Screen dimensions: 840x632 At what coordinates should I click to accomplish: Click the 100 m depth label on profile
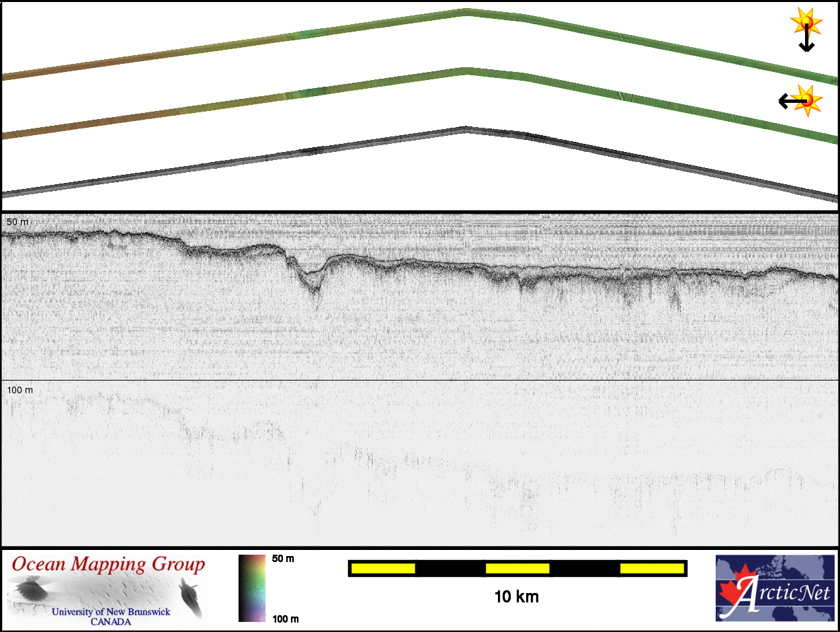(x=19, y=390)
